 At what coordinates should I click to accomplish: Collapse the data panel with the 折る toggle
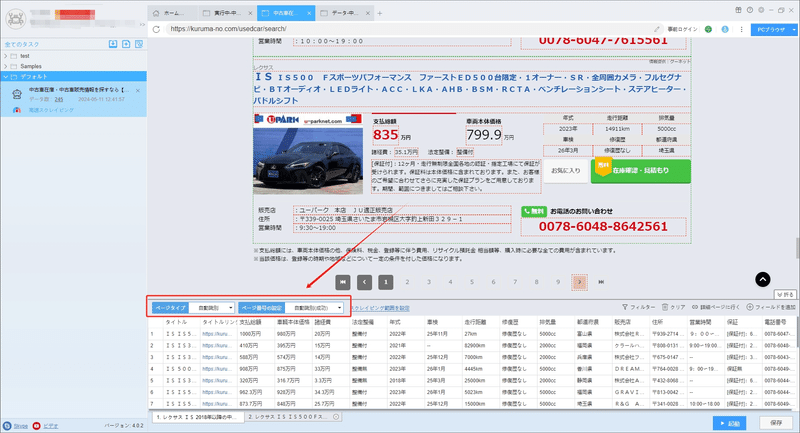[x=785, y=294]
